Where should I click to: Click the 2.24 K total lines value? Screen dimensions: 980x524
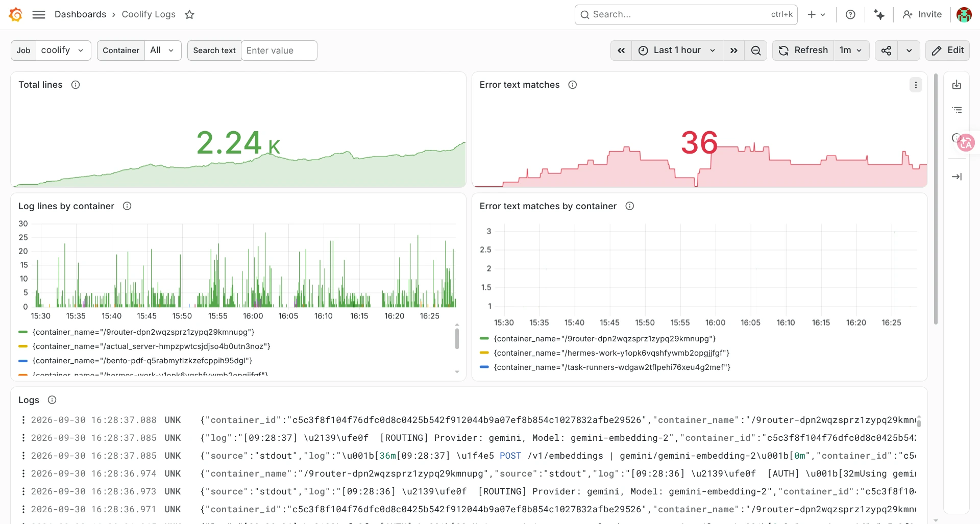(238, 143)
